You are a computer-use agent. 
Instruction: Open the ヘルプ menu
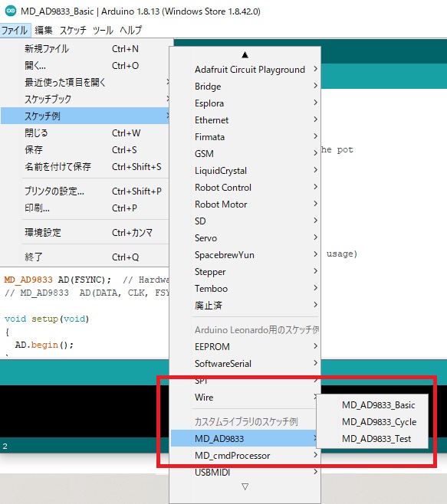click(130, 30)
